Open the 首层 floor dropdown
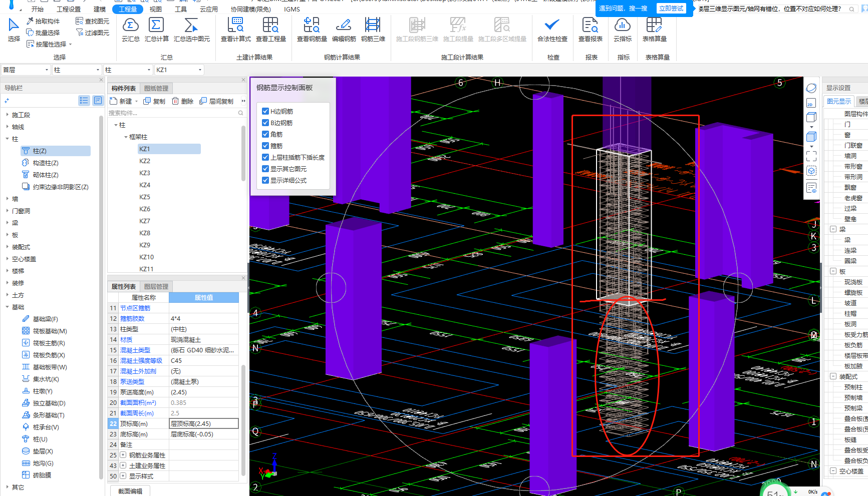Image resolution: width=868 pixels, height=496 pixels. [x=26, y=70]
